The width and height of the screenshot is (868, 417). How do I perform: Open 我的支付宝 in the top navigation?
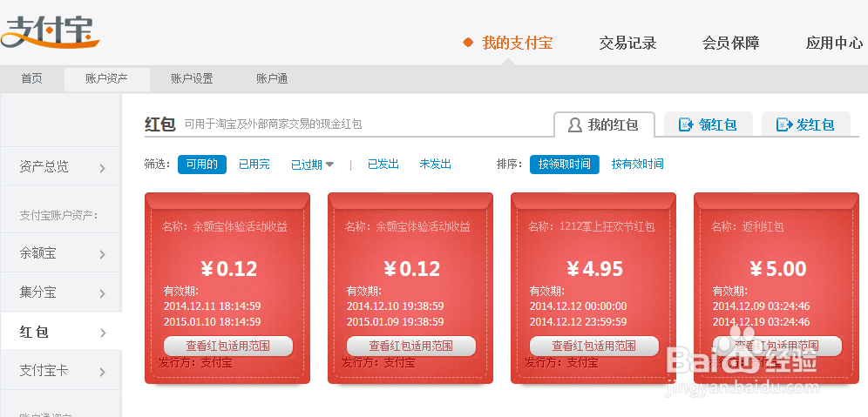[517, 44]
